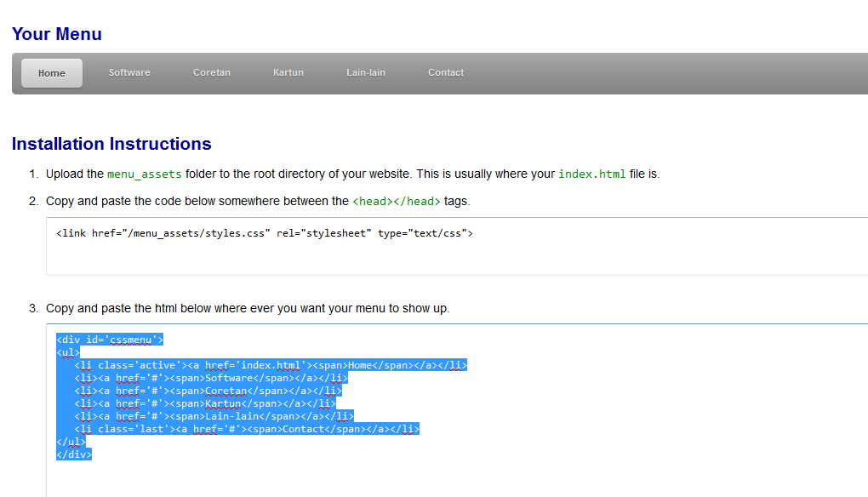The image size is (868, 497).
Task: Open the Lain-lain menu entry
Action: 366,73
